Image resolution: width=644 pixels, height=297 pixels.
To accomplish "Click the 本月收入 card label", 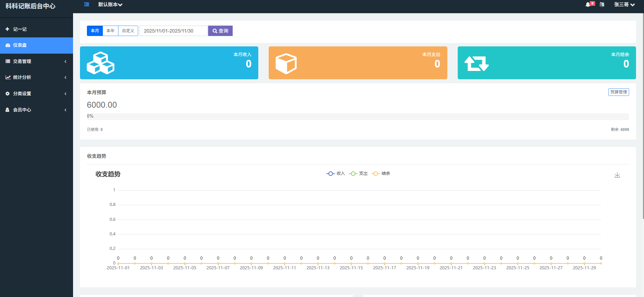I will click(242, 54).
